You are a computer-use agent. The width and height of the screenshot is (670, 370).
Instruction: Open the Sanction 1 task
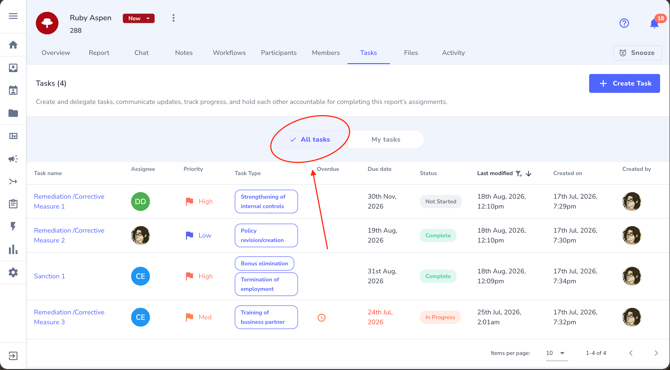pyautogui.click(x=50, y=276)
